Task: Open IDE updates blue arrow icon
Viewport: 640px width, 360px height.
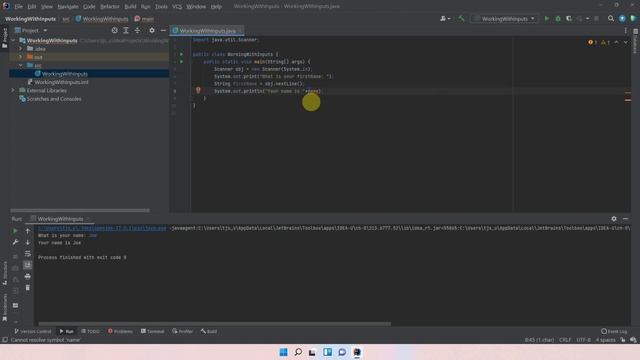Action: point(622,18)
